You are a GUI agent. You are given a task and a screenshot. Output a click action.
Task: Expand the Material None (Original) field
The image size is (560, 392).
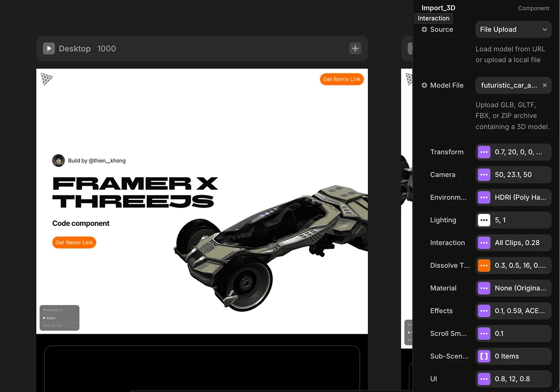(513, 288)
